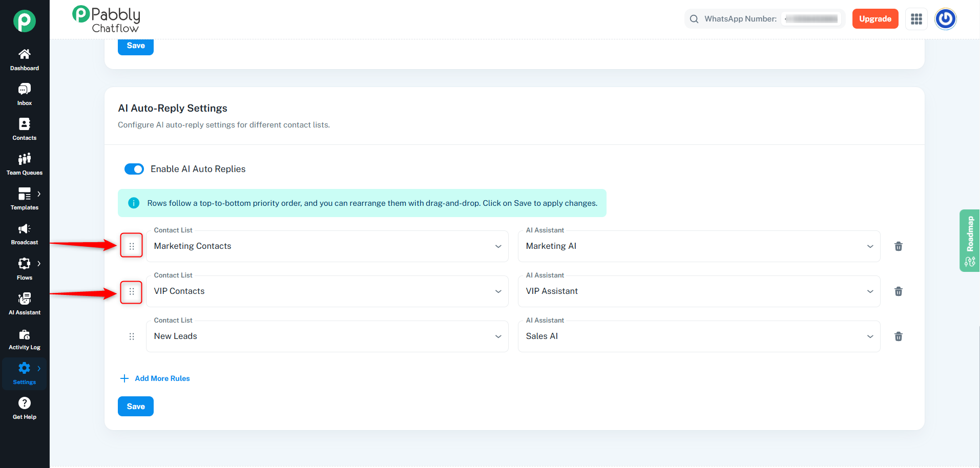The height and width of the screenshot is (468, 980).
Task: Open the Roadmap side tab
Action: [x=969, y=241]
